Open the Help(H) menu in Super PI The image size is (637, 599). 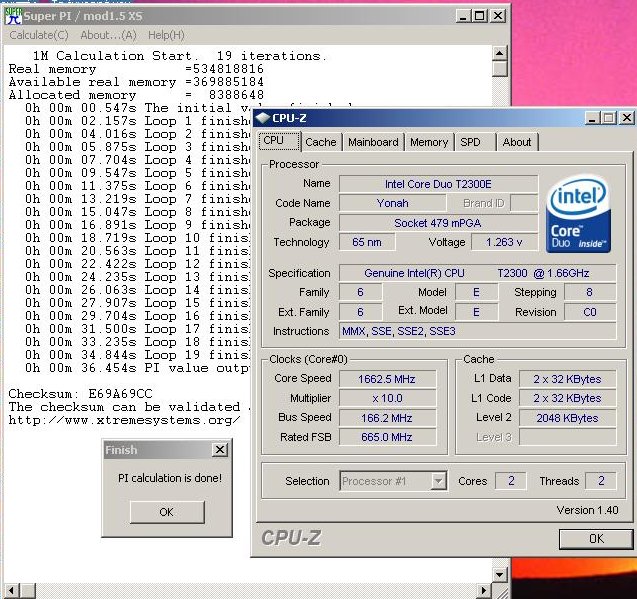tap(166, 35)
